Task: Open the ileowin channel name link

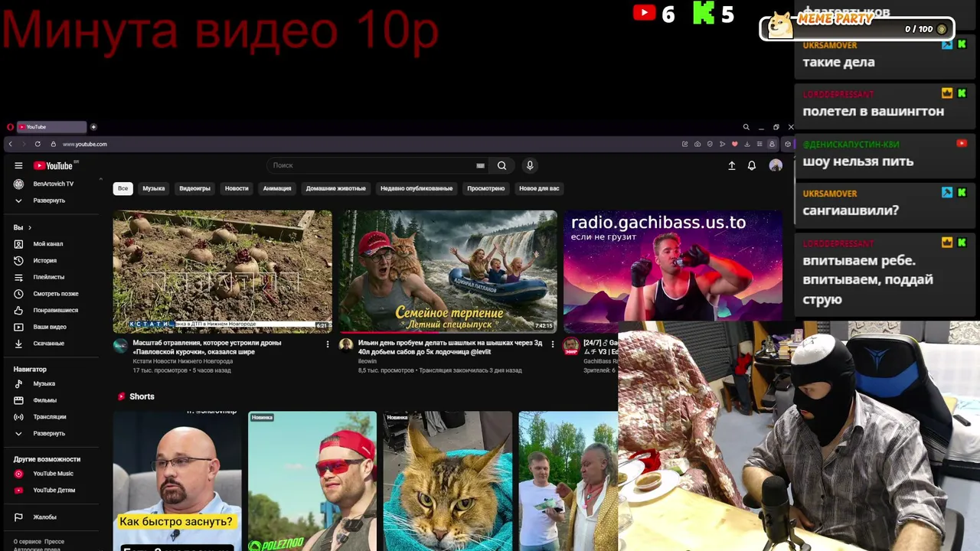Action: point(367,361)
